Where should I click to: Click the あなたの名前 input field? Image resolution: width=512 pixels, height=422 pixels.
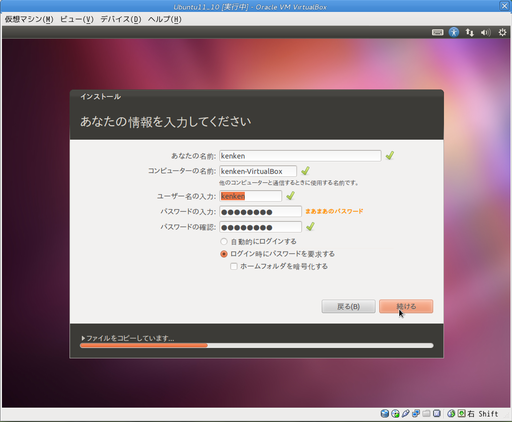pyautogui.click(x=300, y=156)
